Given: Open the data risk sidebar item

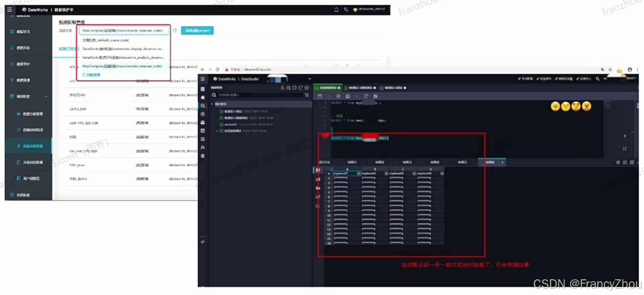Looking at the screenshot, I should [28, 48].
